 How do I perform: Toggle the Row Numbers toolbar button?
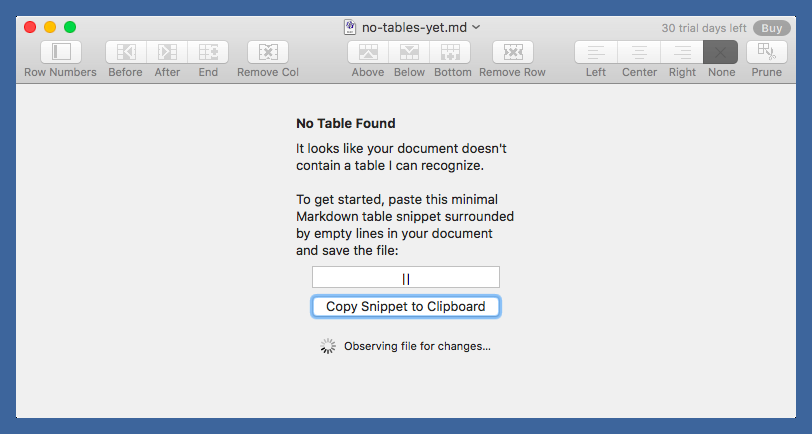[61, 52]
